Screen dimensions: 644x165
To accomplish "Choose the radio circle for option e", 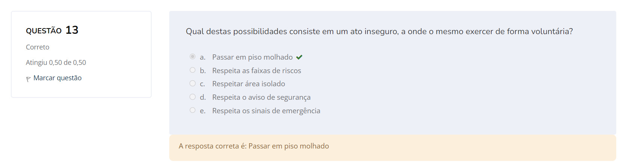I will 193,110.
